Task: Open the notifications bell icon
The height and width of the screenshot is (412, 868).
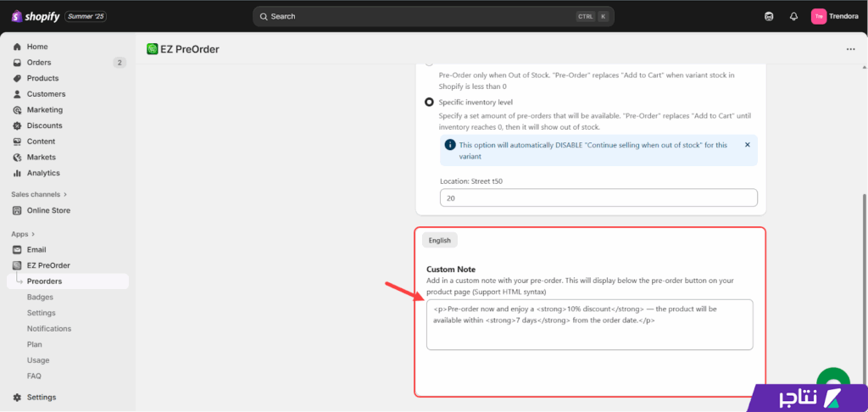Action: pyautogui.click(x=793, y=16)
